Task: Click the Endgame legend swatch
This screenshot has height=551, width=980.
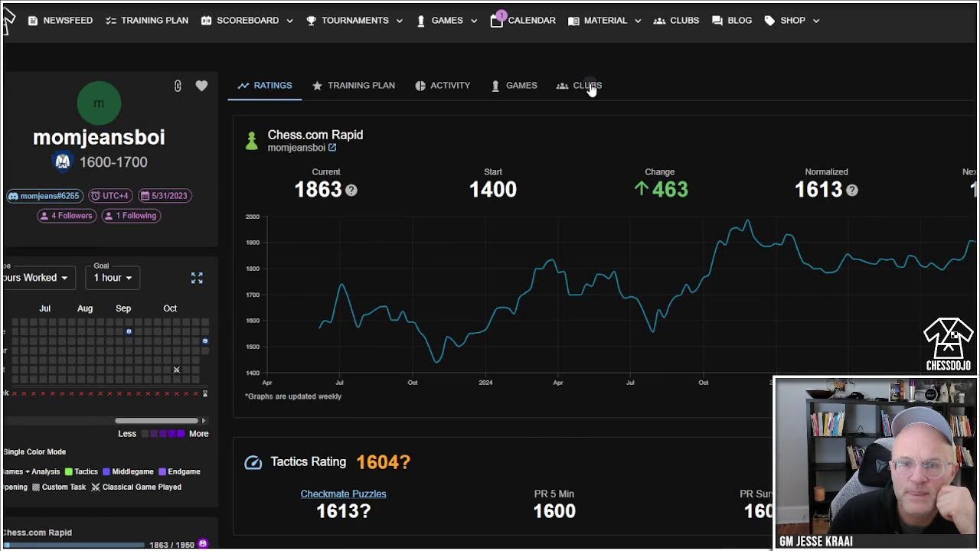Action: (x=162, y=472)
